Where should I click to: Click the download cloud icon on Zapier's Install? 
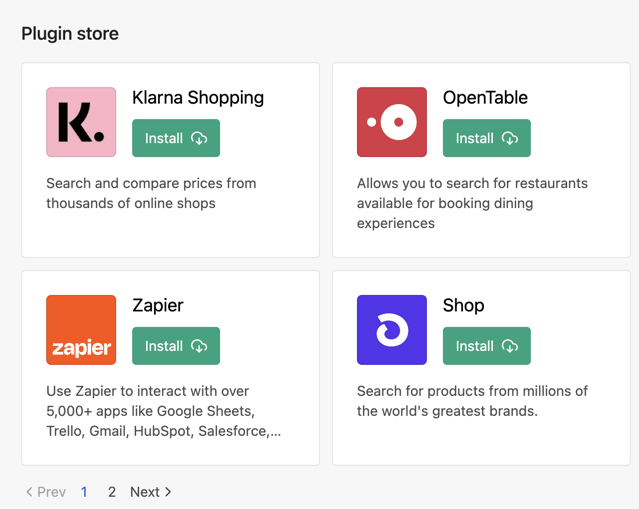pos(199,346)
